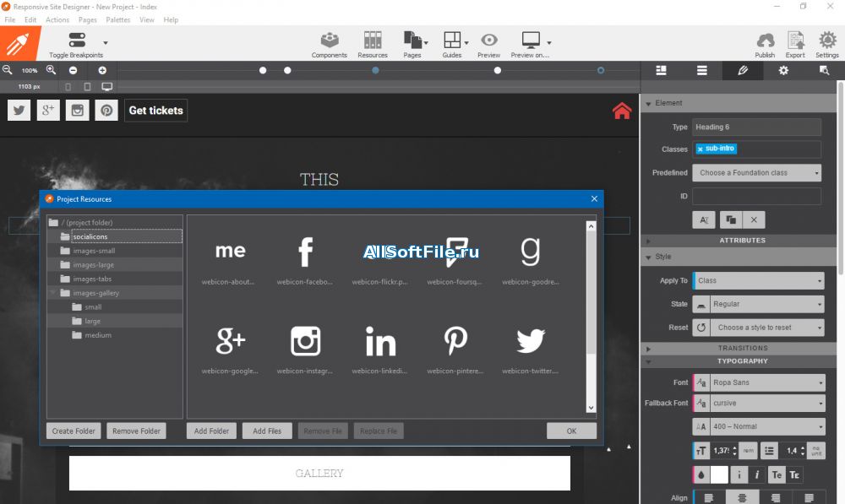The image size is (845, 504).
Task: Switch to the Style pen tab
Action: pos(743,71)
